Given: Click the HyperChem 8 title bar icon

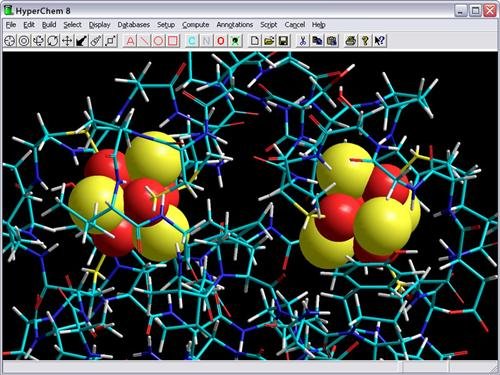Looking at the screenshot, I should (8, 10).
